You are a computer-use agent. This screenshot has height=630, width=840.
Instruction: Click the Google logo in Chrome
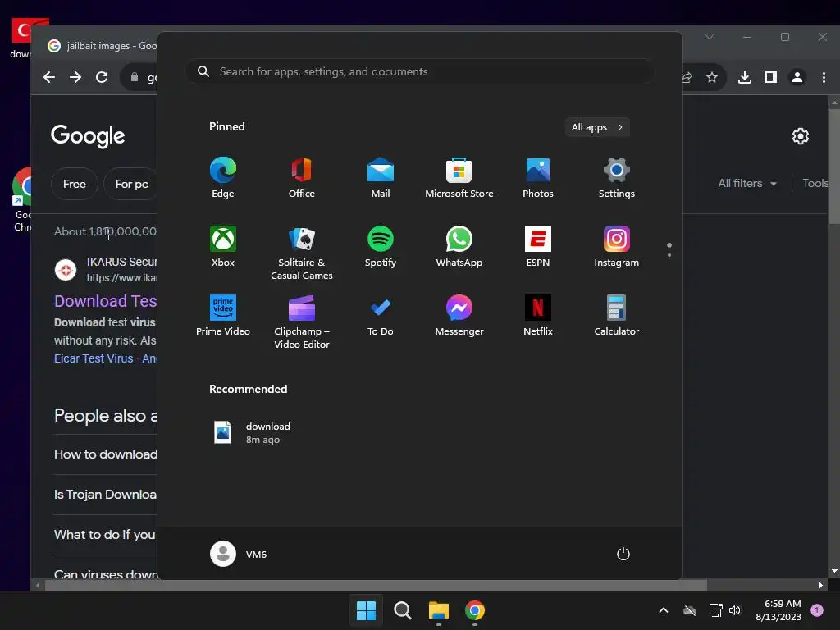pos(88,136)
